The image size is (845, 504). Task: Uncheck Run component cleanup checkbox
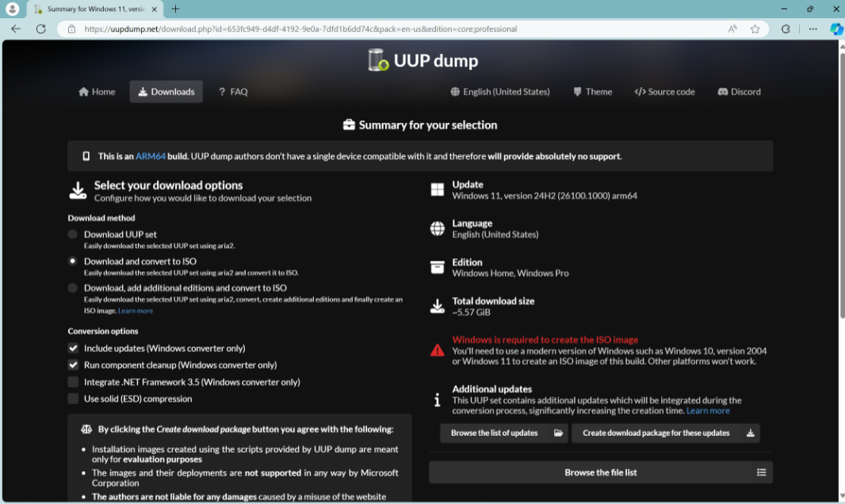[73, 365]
